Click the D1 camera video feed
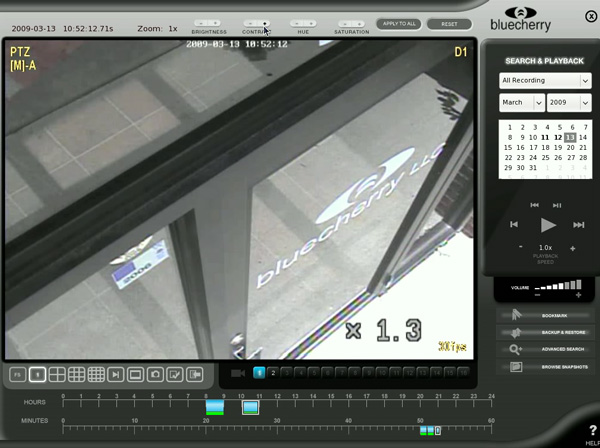Image resolution: width=600 pixels, height=448 pixels. pos(239,200)
